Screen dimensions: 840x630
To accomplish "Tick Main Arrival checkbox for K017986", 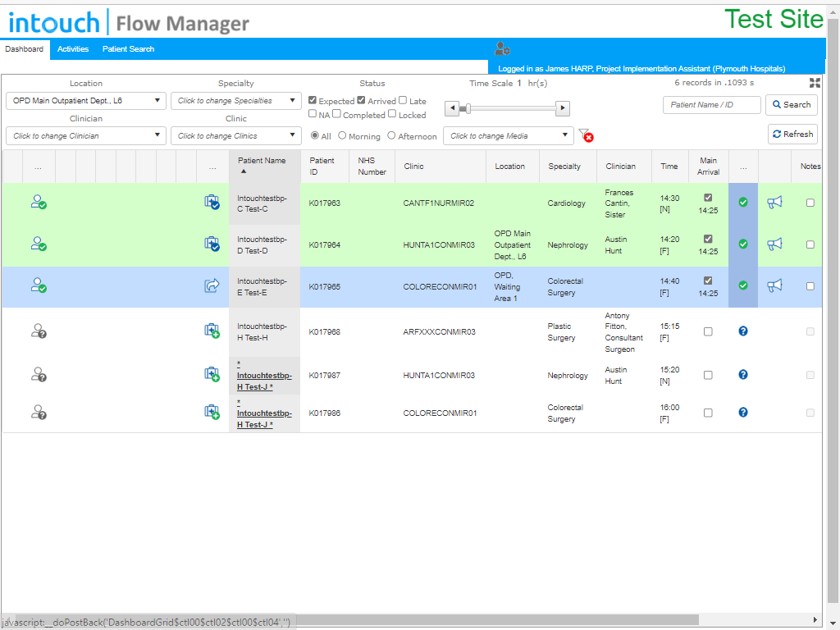I will tap(708, 413).
